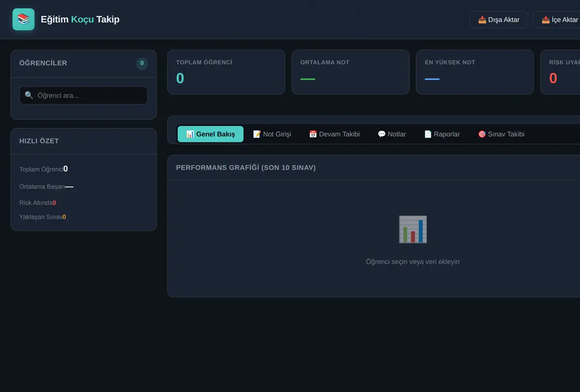Screen dimensions: 580x392
Task: Click the Dışa Aktar button
Action: click(x=499, y=20)
